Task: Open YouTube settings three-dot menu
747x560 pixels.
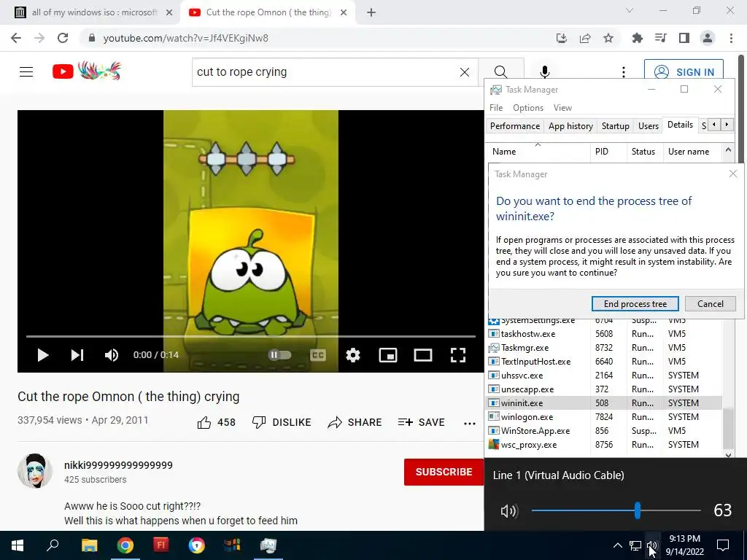Action: pyautogui.click(x=624, y=72)
